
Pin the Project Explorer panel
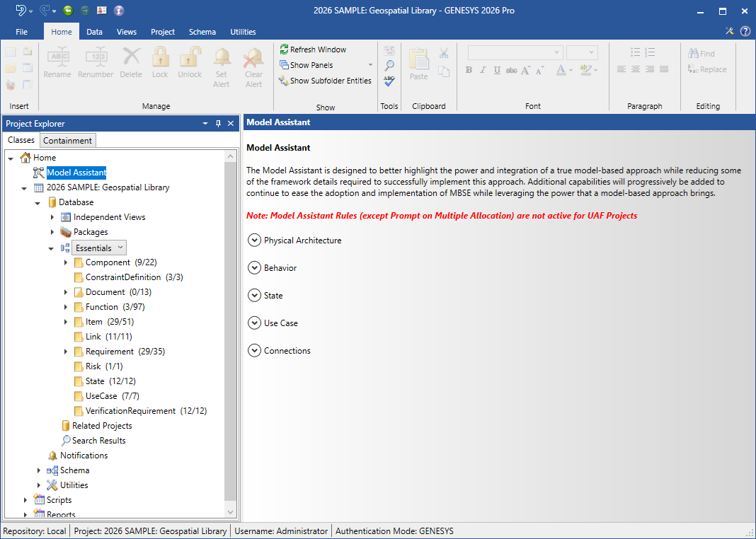(218, 124)
